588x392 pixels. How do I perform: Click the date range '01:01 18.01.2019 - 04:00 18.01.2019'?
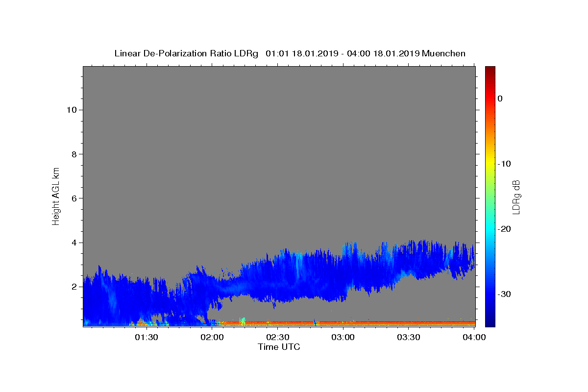pos(343,53)
